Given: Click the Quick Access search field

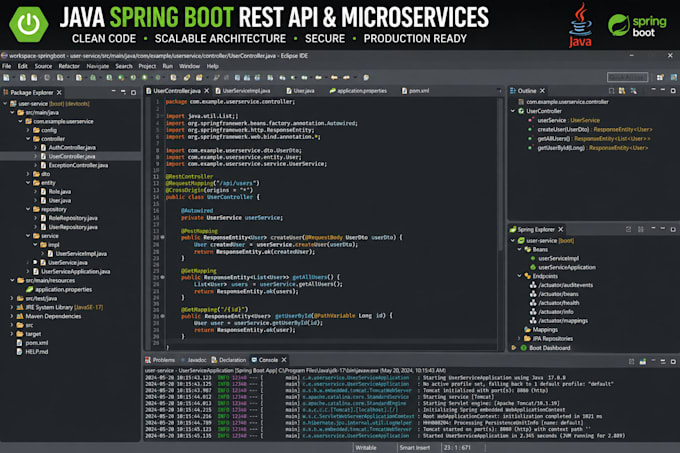Looking at the screenshot, I should point(627,77).
